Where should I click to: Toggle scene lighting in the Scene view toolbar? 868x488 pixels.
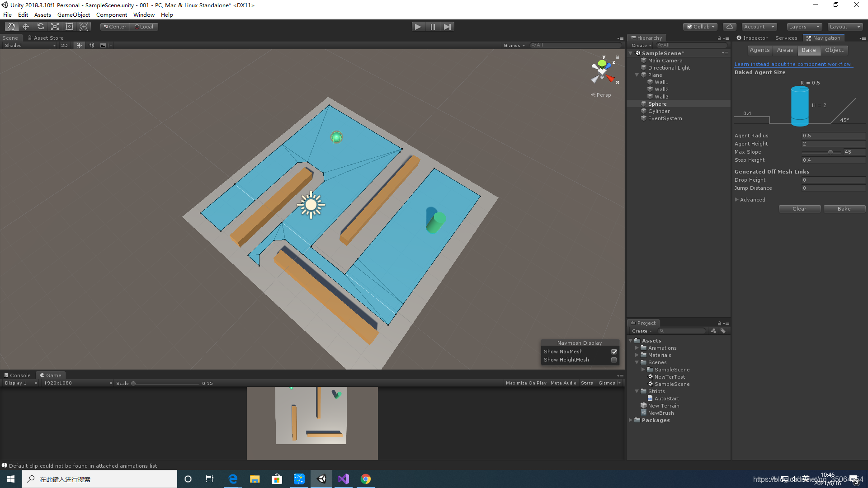tap(79, 45)
